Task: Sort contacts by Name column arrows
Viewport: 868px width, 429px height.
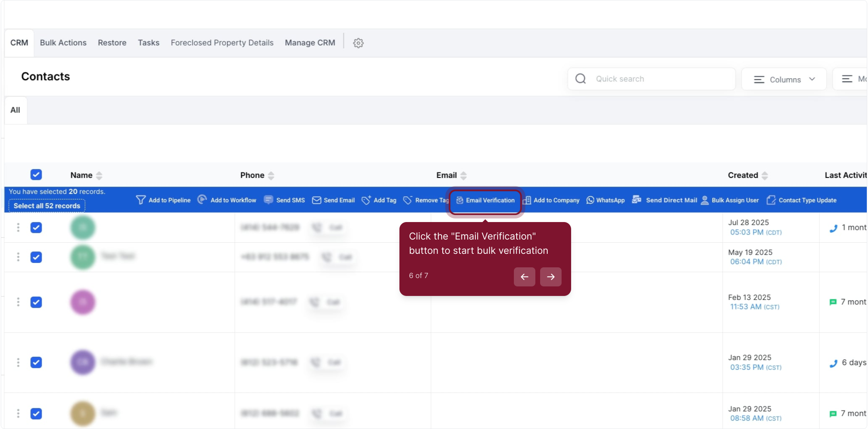Action: pos(99,176)
